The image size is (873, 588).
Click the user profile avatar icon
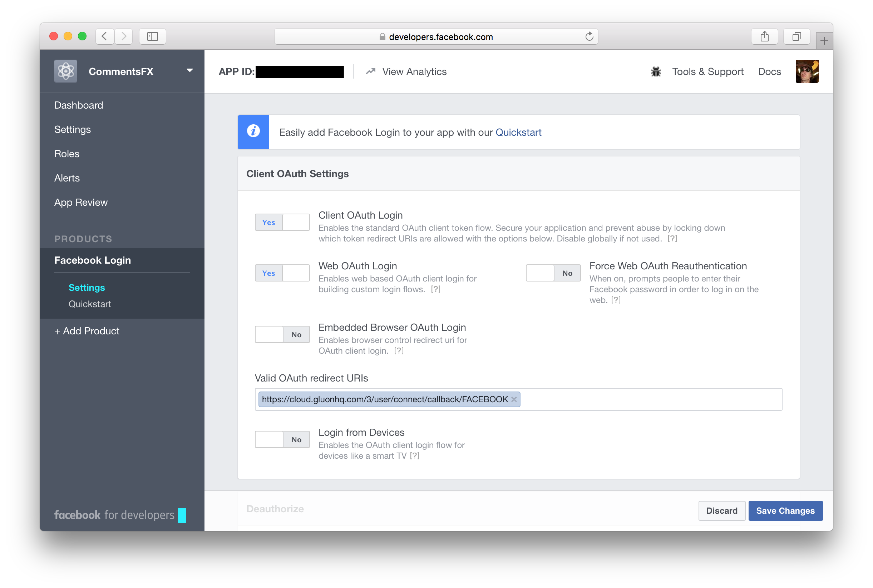click(808, 71)
